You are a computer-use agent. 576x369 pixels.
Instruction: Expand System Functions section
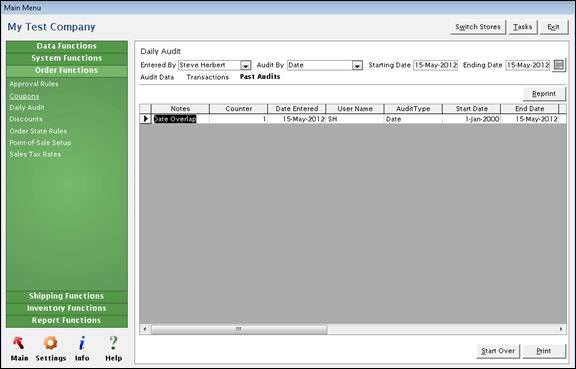(67, 58)
